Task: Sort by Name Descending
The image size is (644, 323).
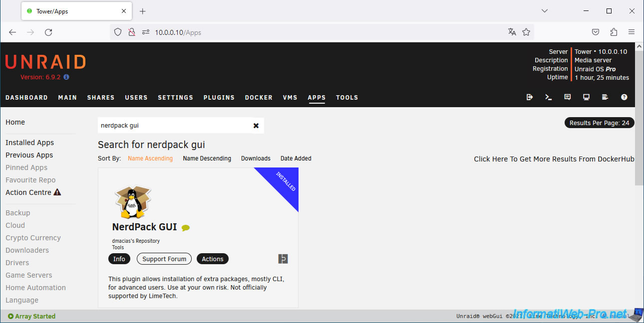Action: click(207, 159)
